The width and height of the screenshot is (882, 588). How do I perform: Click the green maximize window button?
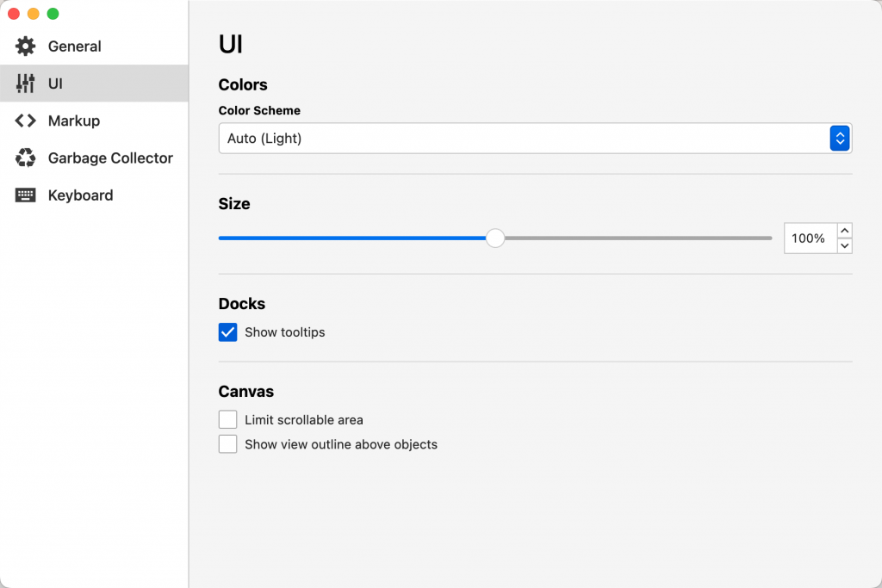pos(53,14)
